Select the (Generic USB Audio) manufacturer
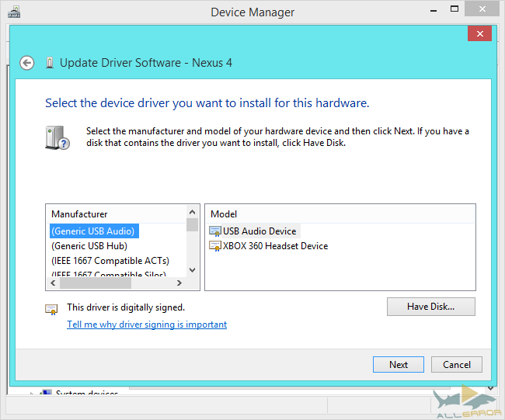 tap(92, 231)
